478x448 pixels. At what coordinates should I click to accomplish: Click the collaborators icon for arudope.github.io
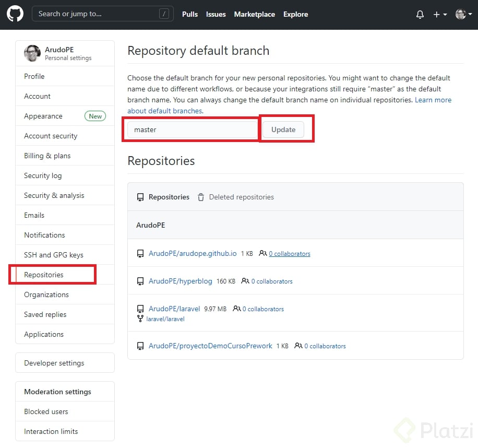coord(262,253)
